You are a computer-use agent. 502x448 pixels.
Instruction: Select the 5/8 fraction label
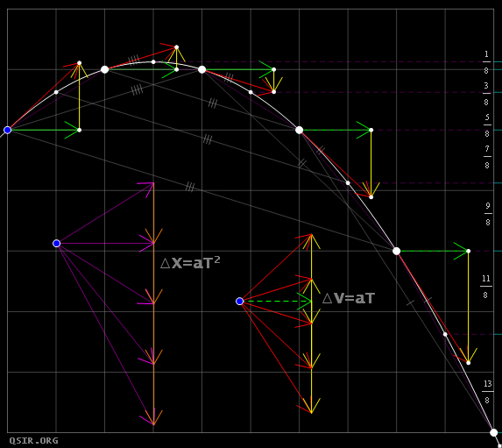click(x=487, y=125)
